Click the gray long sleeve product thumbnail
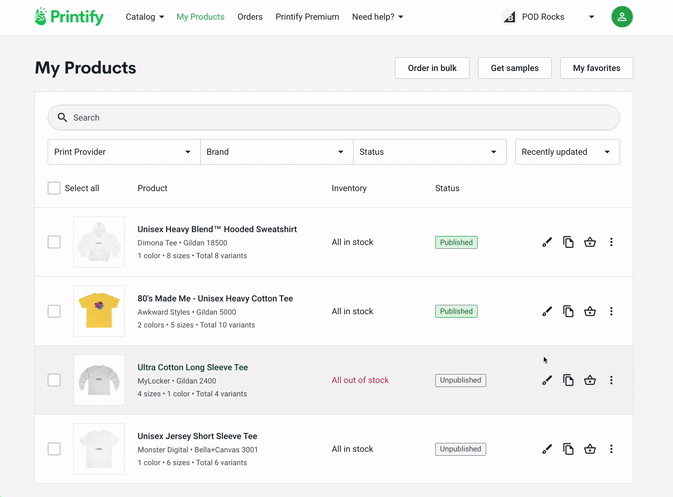 [99, 380]
